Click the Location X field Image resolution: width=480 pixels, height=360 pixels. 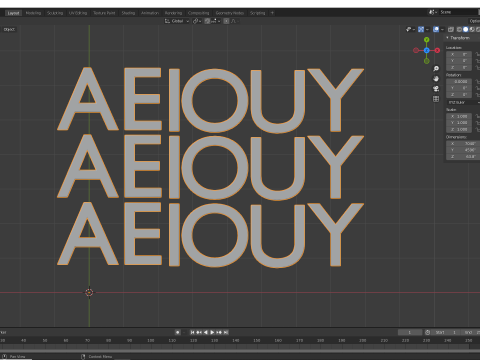point(459,54)
